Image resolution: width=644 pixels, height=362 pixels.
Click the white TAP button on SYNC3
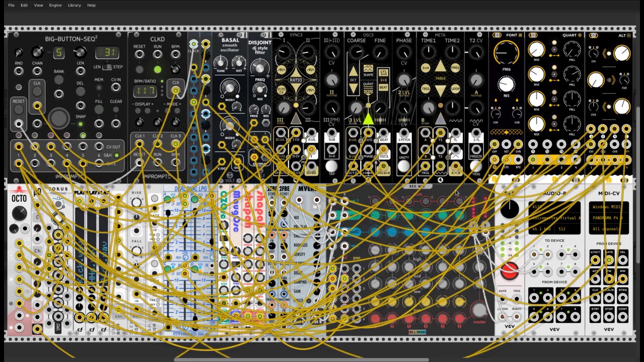331,166
